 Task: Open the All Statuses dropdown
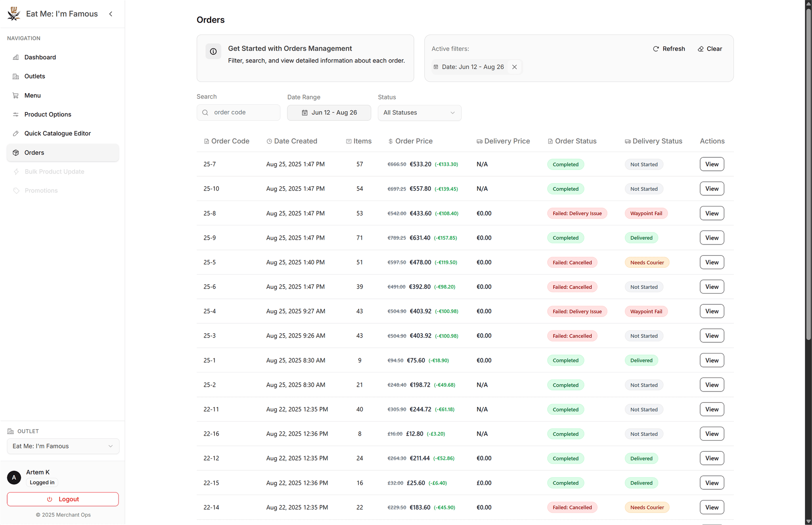coord(419,113)
